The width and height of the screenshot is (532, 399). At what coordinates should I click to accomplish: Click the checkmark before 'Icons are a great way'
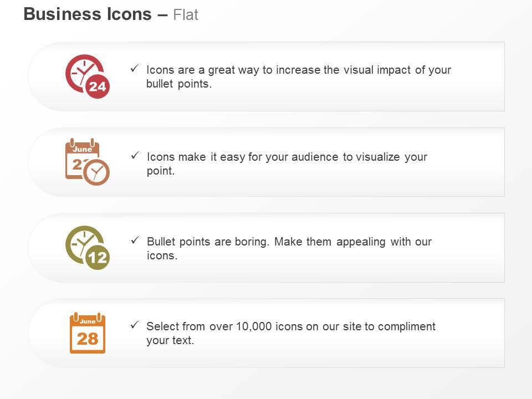135,68
